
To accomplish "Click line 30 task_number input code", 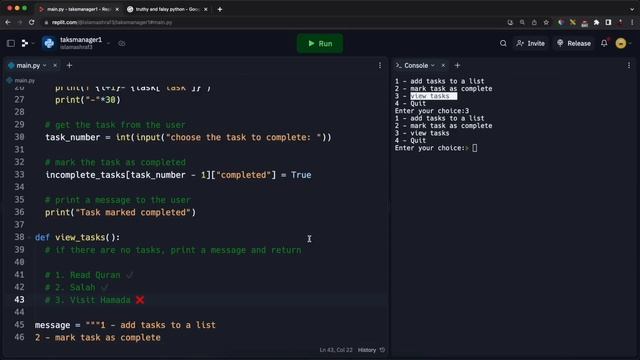I will (188, 138).
